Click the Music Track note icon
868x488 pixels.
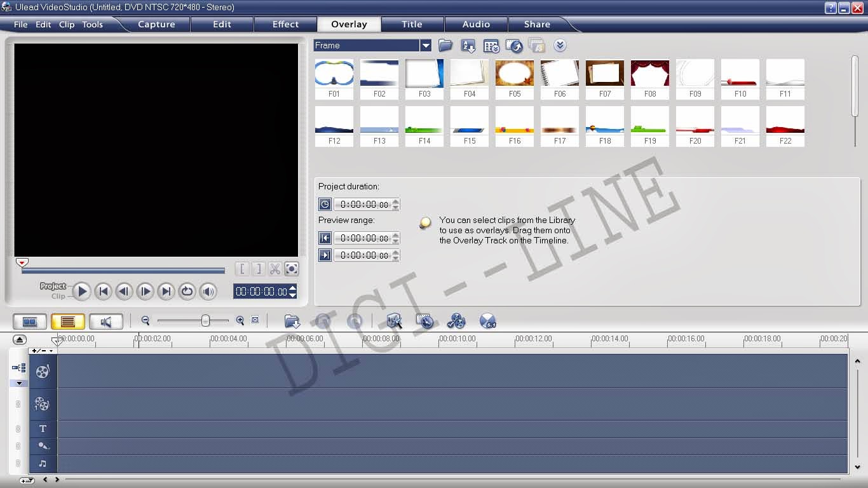(x=43, y=463)
